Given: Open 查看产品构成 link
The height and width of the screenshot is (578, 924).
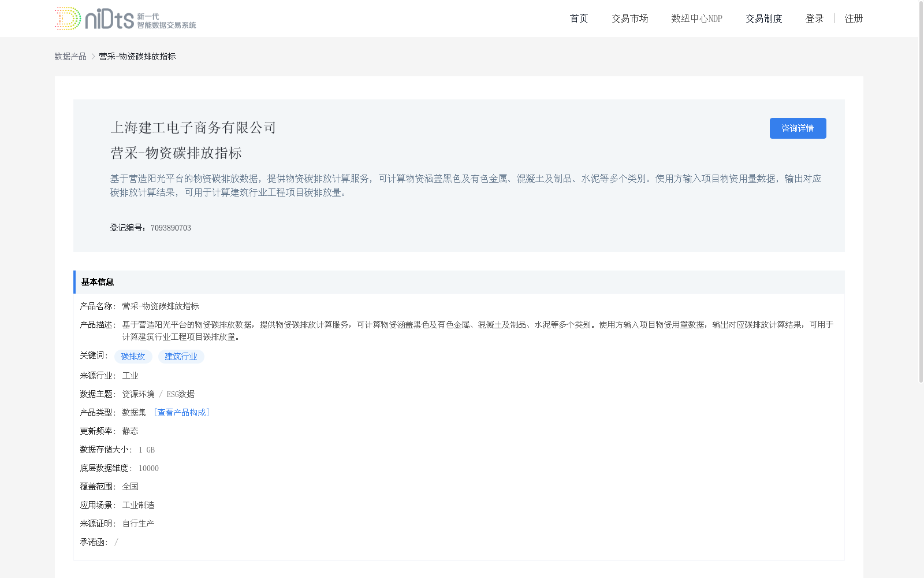Looking at the screenshot, I should tap(182, 413).
